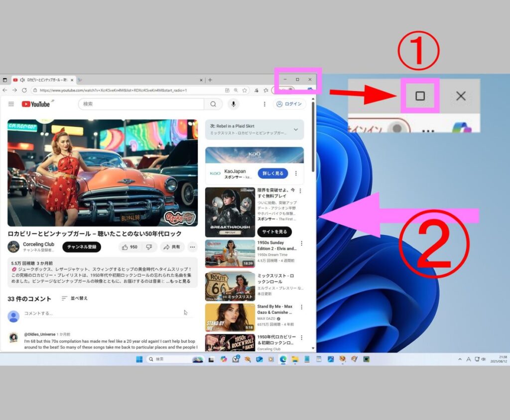510x420 pixels.
Task: Open options for the KaoJapan ad
Action: (296, 173)
